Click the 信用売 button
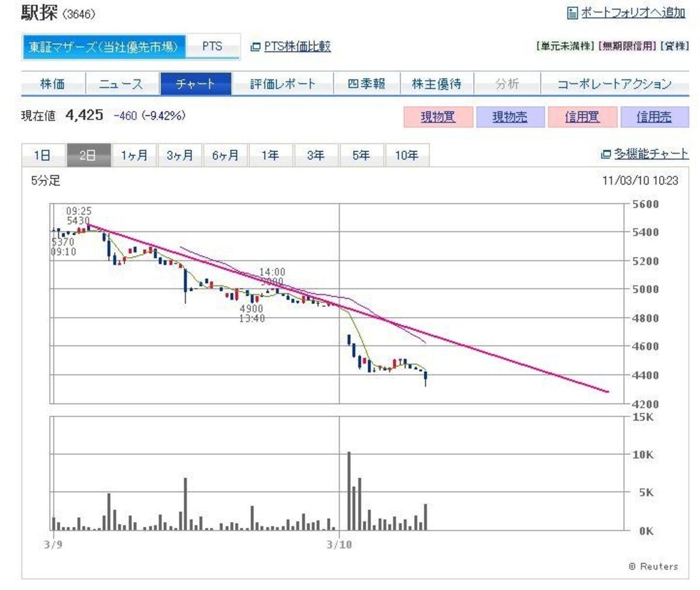This screenshot has height=590, width=700. (654, 117)
